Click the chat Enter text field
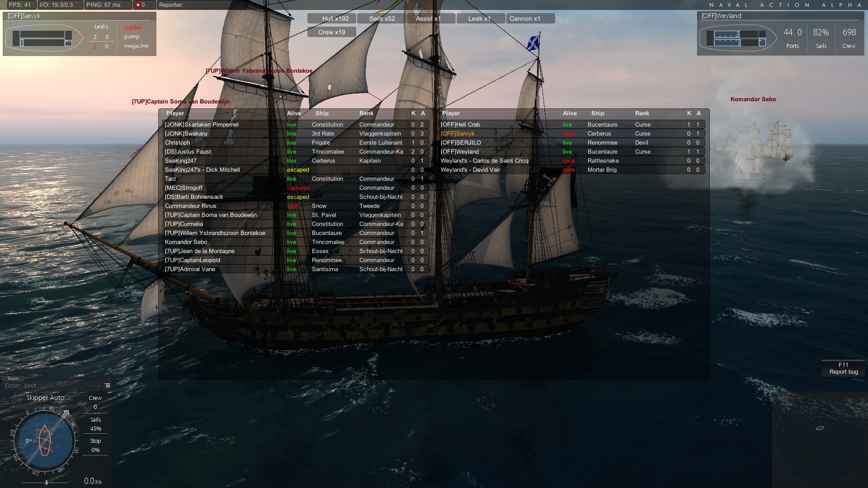Screen dimensions: 868x488 pyautogui.click(x=51, y=385)
